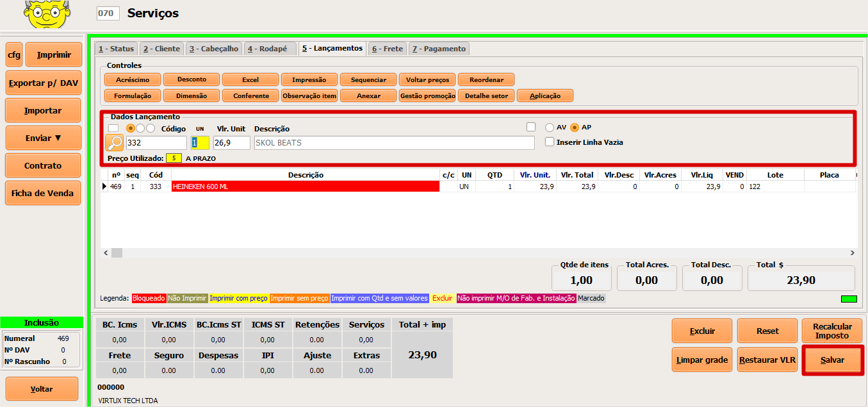Switch to the 7 - Pagamento tab
Screen dimensions: 868x407
pyautogui.click(x=439, y=49)
